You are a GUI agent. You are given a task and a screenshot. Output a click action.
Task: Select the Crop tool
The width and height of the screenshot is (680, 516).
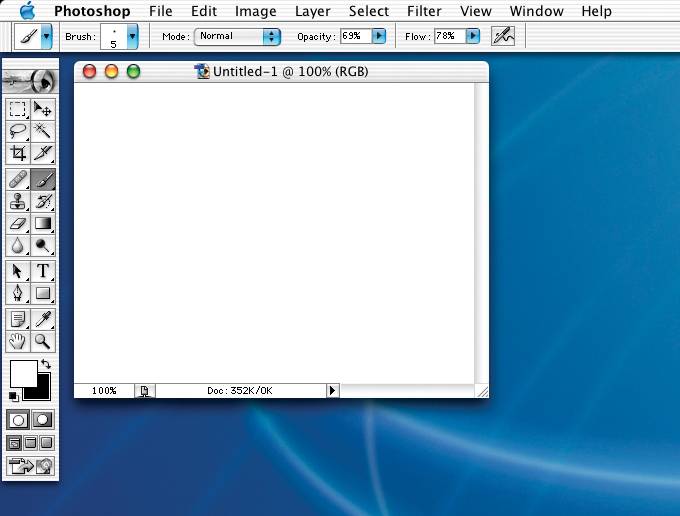[x=18, y=153]
